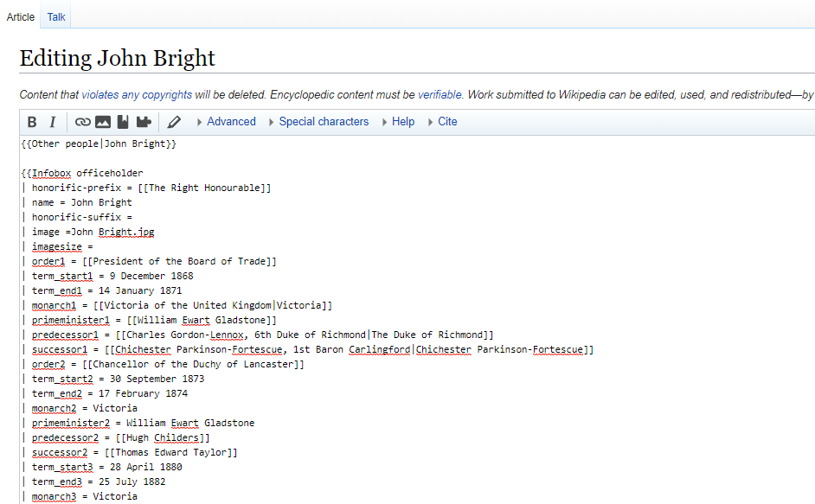This screenshot has height=504, width=815.
Task: Click the text {{Other people|John Bright}}
Action: [99, 144]
